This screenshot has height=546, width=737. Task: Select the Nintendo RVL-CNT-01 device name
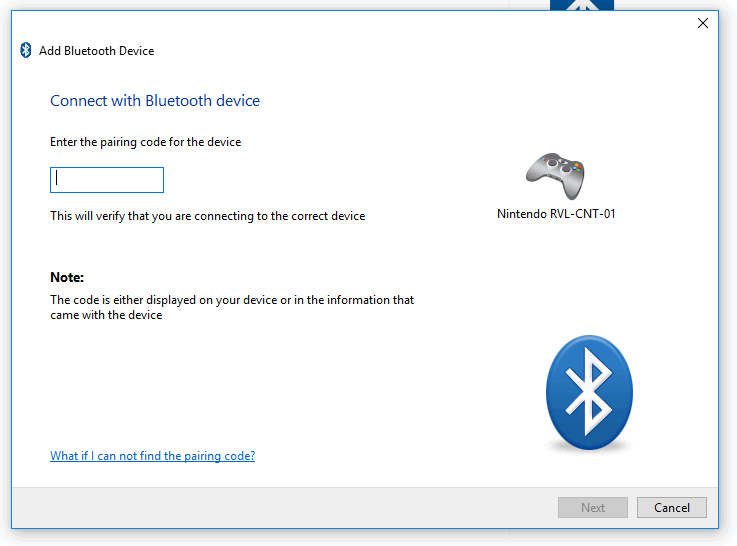click(x=556, y=214)
